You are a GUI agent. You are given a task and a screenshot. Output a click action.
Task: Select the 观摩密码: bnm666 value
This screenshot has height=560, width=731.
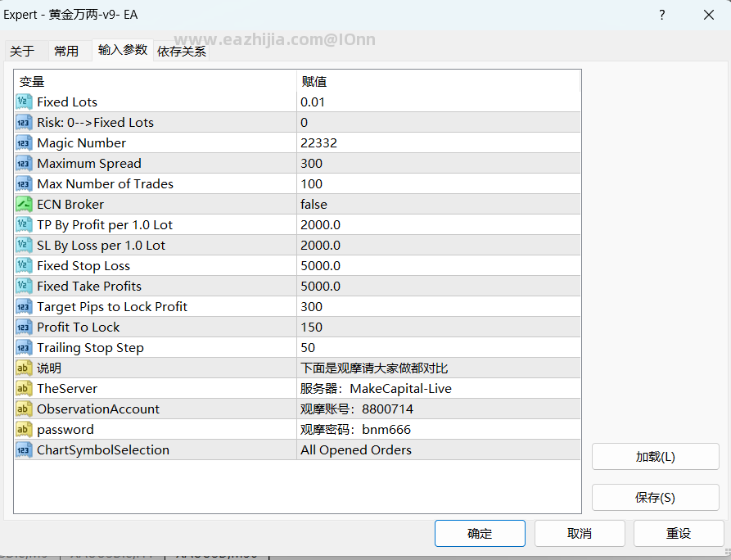coord(438,430)
